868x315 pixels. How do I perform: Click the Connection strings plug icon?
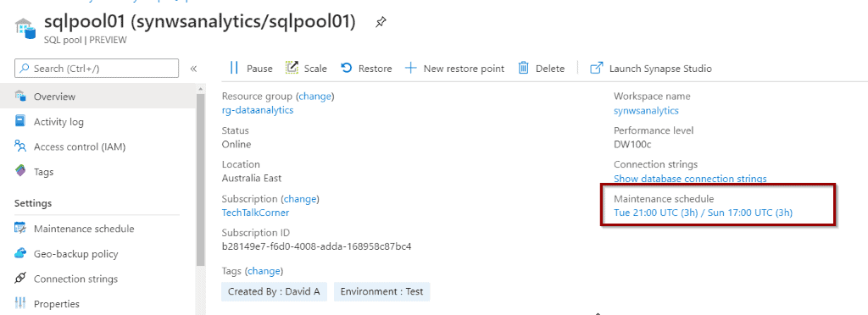(20, 279)
